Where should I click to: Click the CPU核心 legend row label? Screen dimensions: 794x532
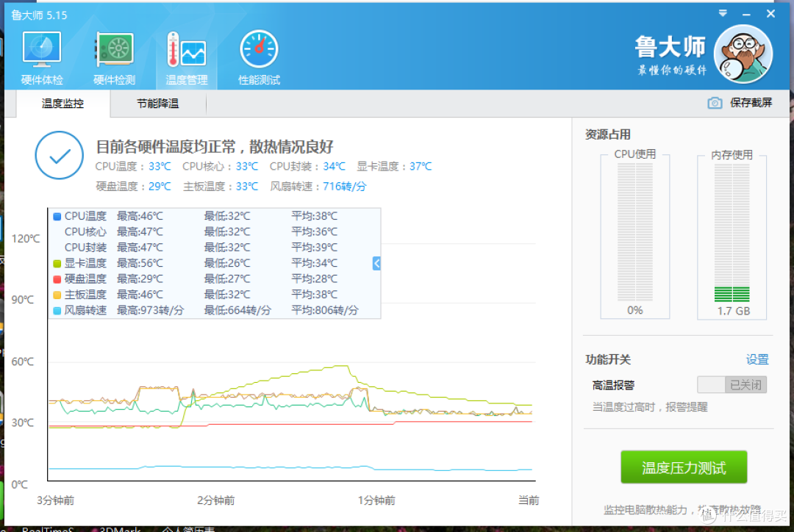85,232
